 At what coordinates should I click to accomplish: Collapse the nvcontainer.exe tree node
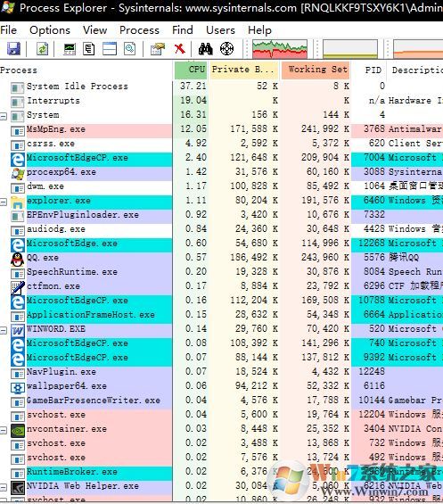pyautogui.click(x=4, y=430)
